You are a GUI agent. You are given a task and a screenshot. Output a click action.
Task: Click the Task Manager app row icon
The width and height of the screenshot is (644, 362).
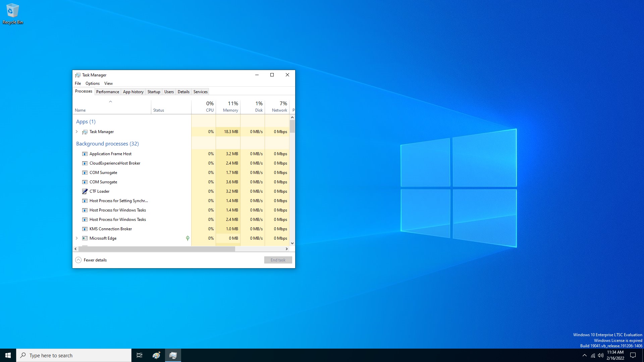click(x=85, y=132)
